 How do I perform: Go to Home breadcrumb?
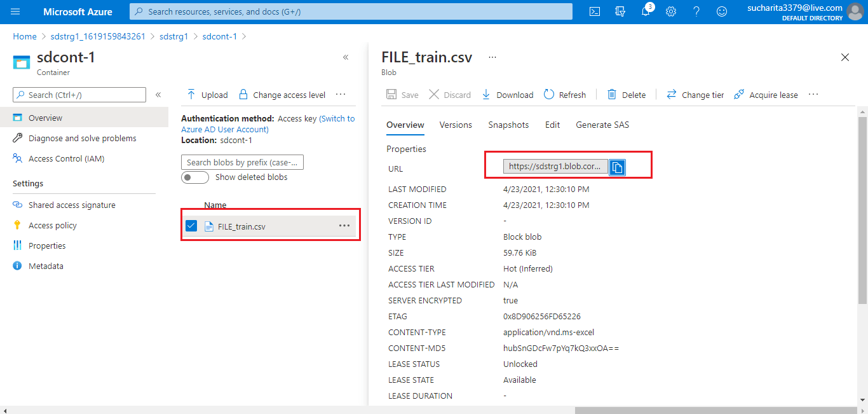[x=25, y=36]
